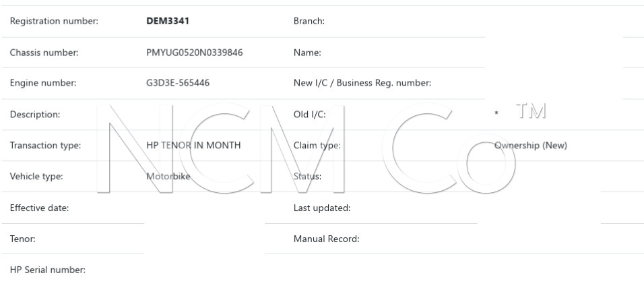Screen dimensions: 644x298
Task: Click the registration number value DEM3341
Action: pyautogui.click(x=168, y=21)
